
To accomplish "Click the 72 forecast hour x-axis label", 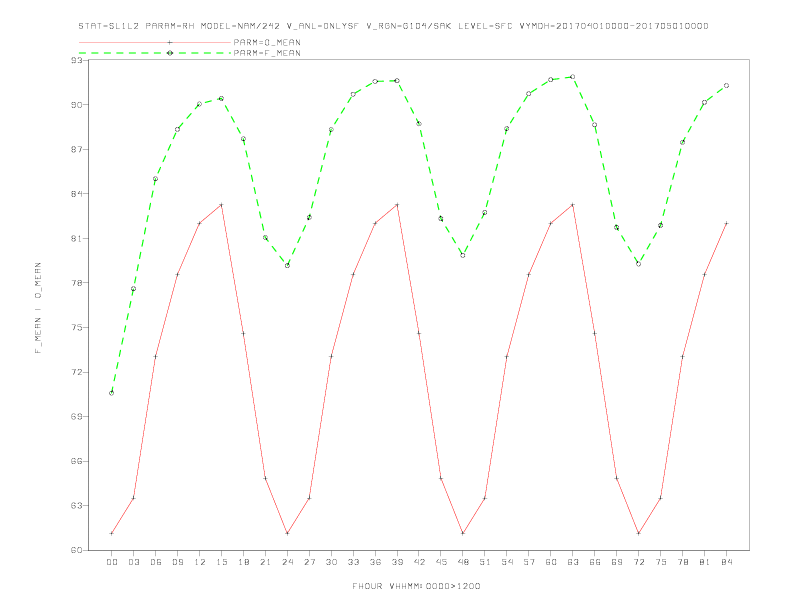I will click(x=638, y=562).
